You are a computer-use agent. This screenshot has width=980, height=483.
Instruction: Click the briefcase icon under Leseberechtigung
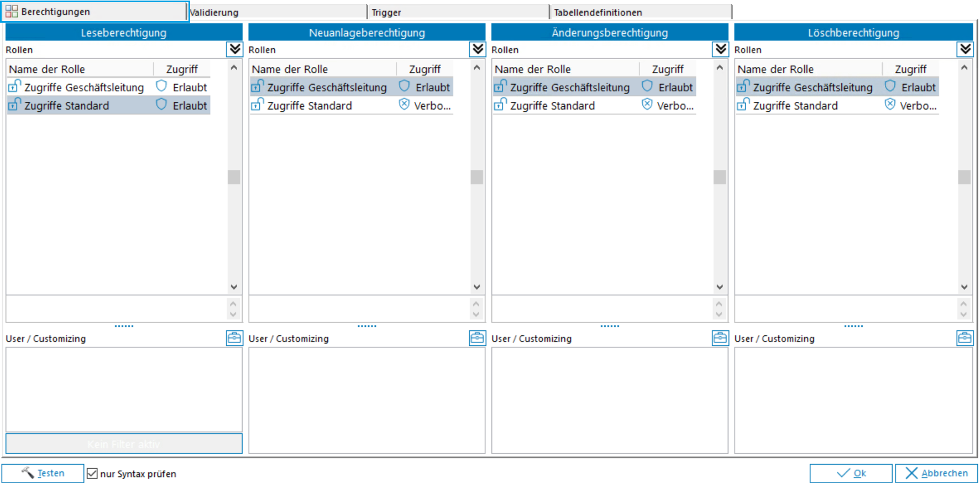234,338
